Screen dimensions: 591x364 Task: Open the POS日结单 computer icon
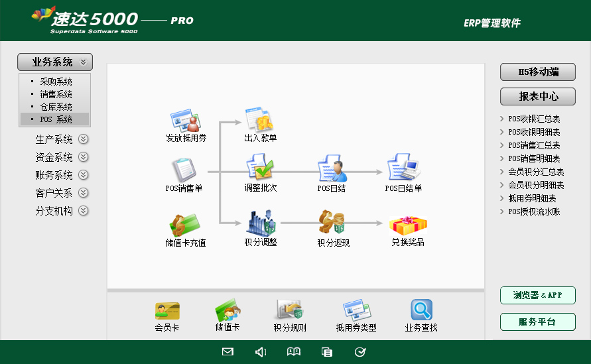(404, 167)
